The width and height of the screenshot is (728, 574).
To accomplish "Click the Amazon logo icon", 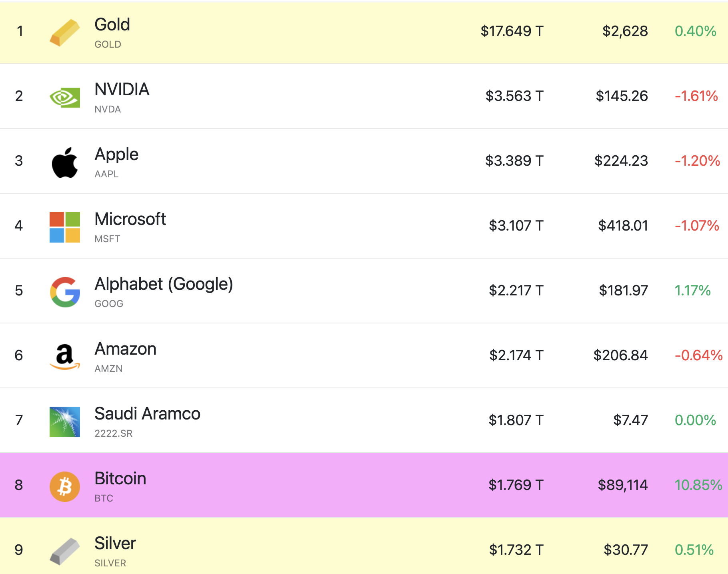I will pos(64,357).
